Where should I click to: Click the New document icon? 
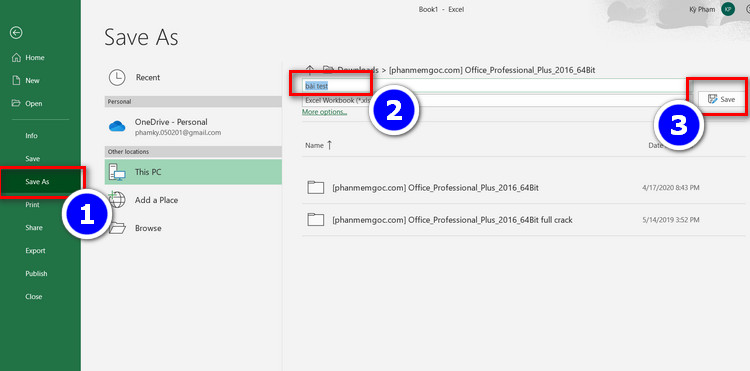click(x=16, y=80)
